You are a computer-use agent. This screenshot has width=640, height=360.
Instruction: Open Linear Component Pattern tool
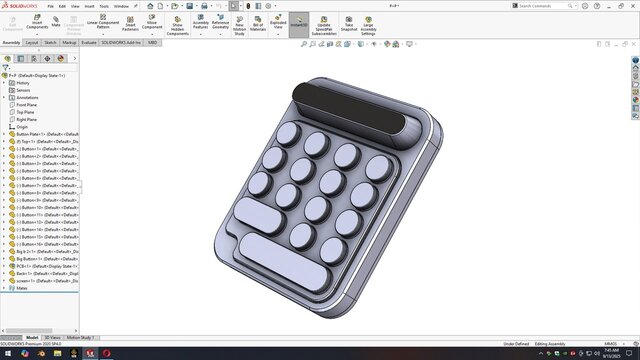(103, 22)
